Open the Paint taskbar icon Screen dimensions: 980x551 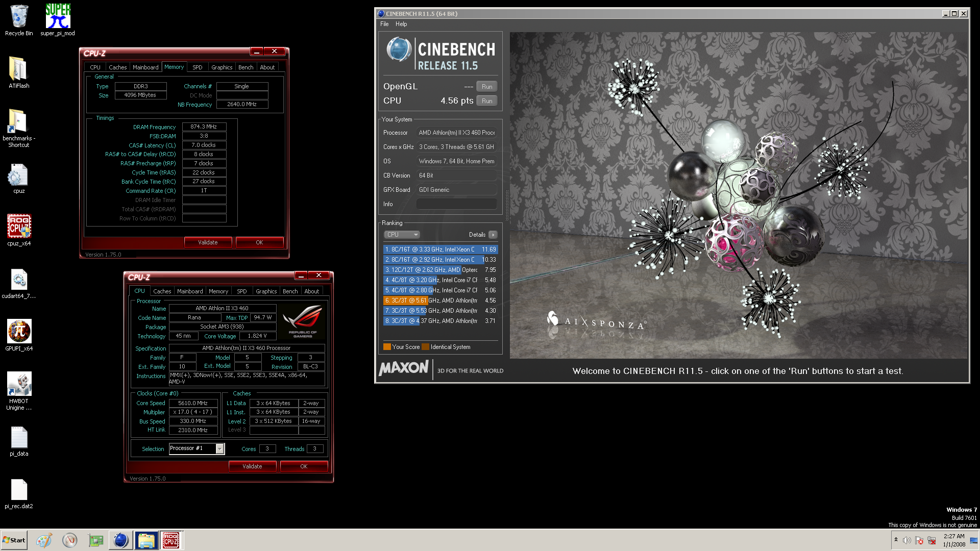click(44, 540)
